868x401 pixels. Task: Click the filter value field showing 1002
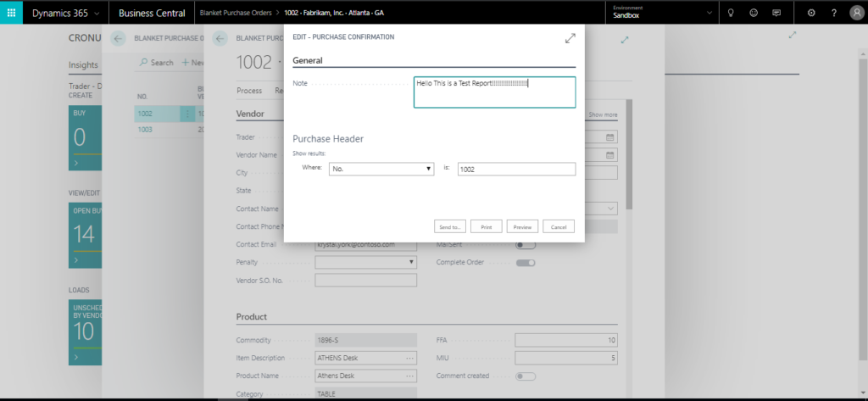[x=516, y=170]
